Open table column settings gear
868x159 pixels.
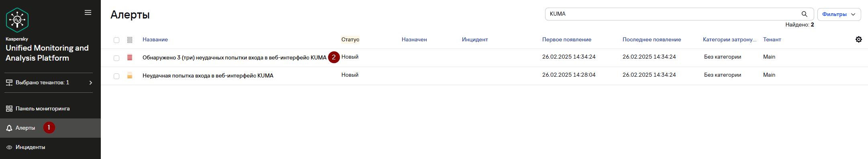coord(859,39)
